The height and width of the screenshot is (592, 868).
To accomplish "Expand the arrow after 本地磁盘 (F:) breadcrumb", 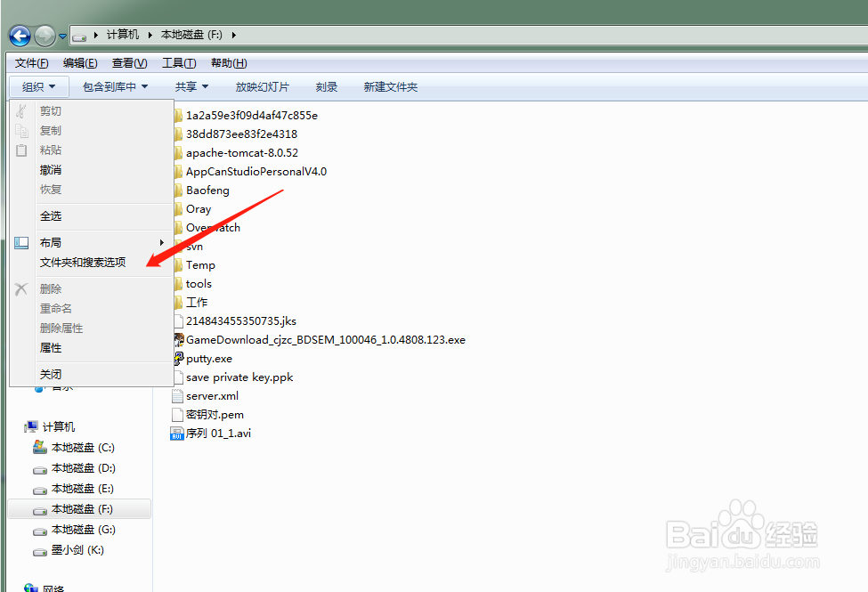I will click(x=233, y=35).
